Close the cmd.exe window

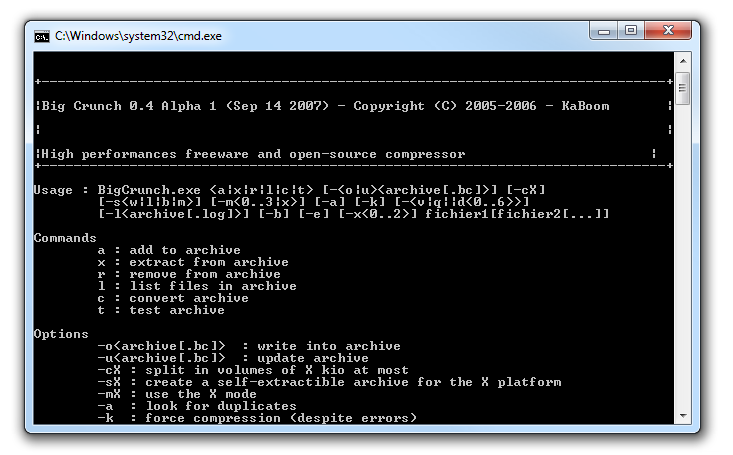point(668,31)
